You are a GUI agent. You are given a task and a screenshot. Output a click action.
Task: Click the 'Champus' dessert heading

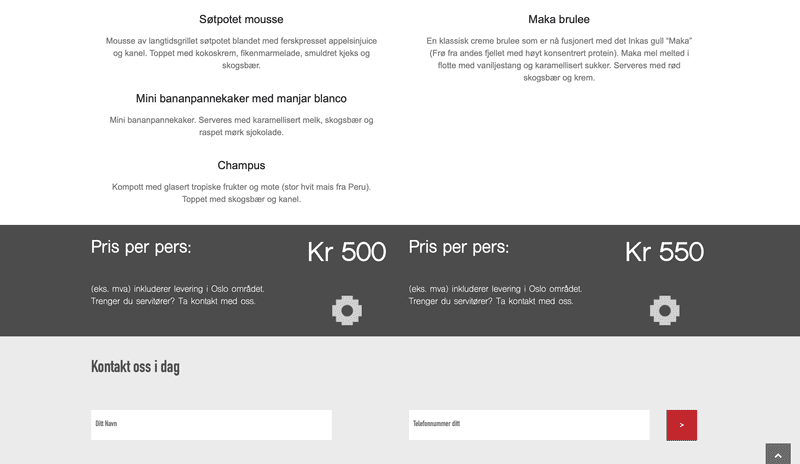pyautogui.click(x=241, y=165)
